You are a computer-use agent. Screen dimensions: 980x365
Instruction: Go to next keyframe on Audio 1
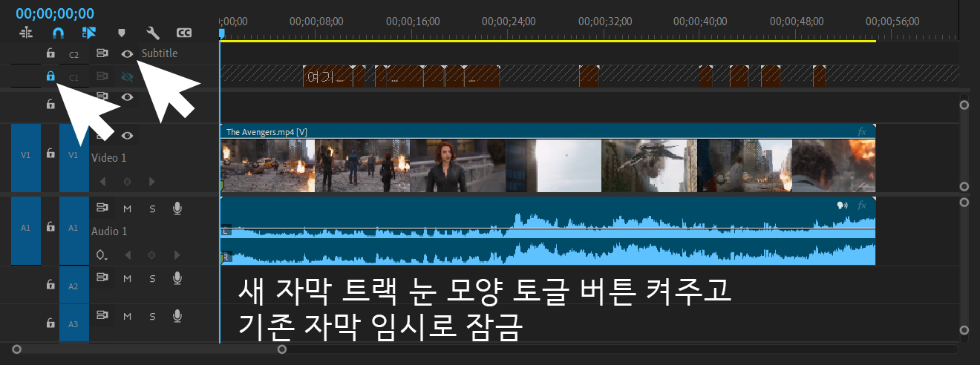(x=177, y=254)
